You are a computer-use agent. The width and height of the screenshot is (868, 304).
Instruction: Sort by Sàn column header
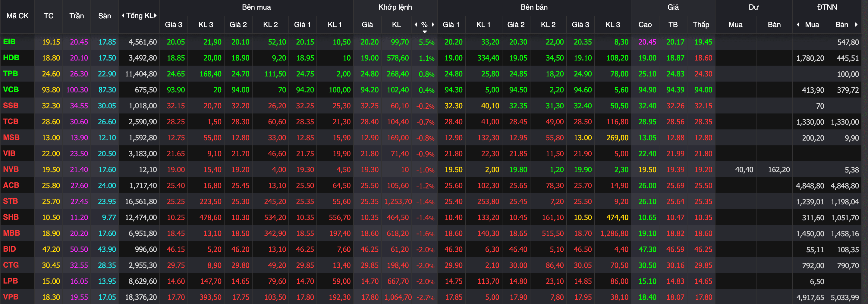click(105, 16)
